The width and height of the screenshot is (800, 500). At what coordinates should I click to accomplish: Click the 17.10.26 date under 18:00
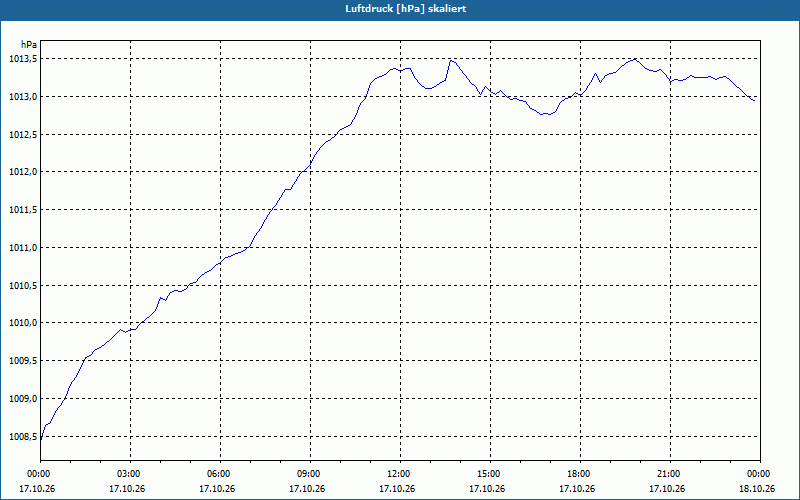[577, 489]
